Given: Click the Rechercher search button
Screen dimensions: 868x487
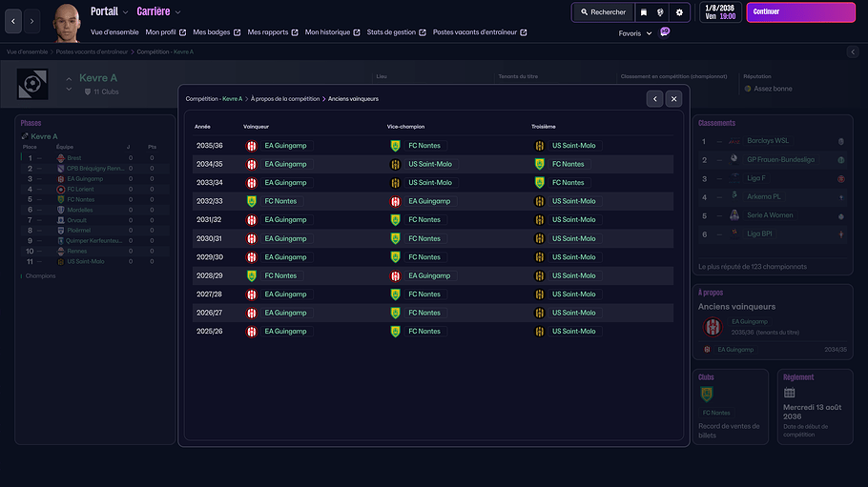Looking at the screenshot, I should click(603, 12).
